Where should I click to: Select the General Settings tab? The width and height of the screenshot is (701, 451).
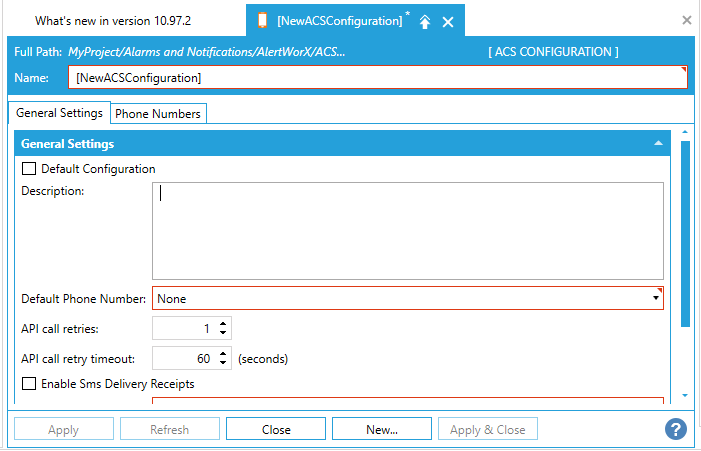point(59,114)
